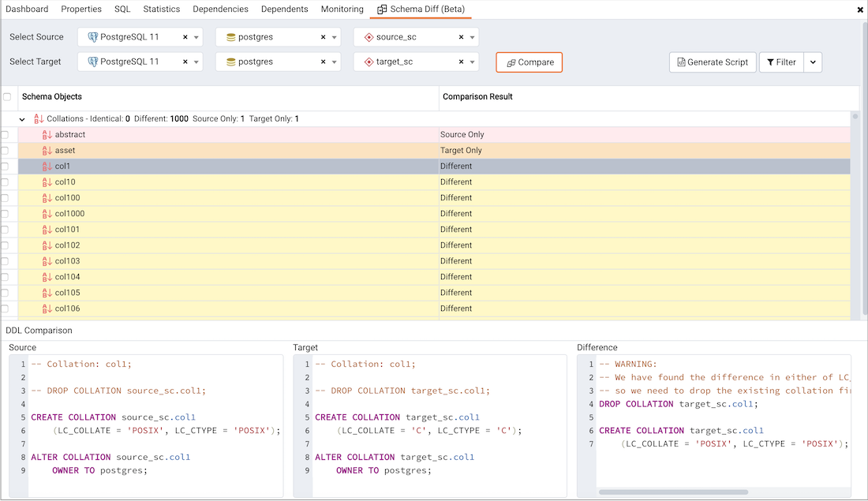This screenshot has width=868, height=501.
Task: Check the col100 row checkbox
Action: 5,197
